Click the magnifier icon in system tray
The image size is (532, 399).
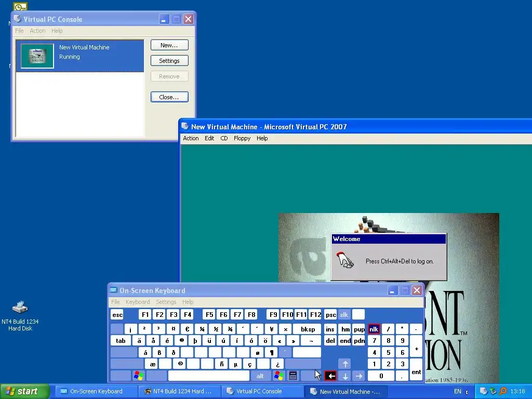503,391
